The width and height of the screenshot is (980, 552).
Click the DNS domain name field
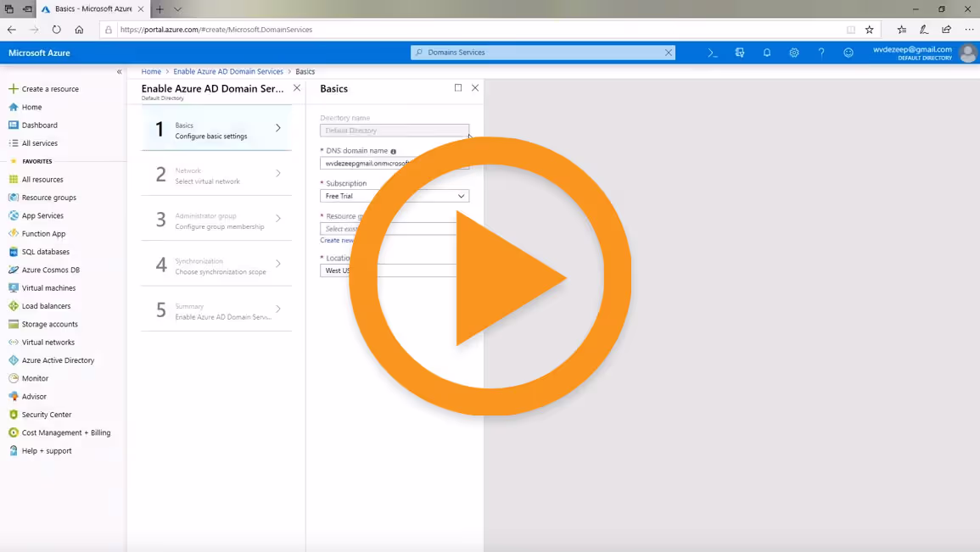pos(395,164)
